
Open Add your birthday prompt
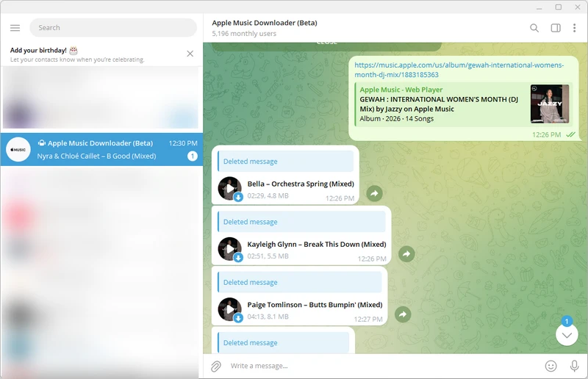coord(77,54)
